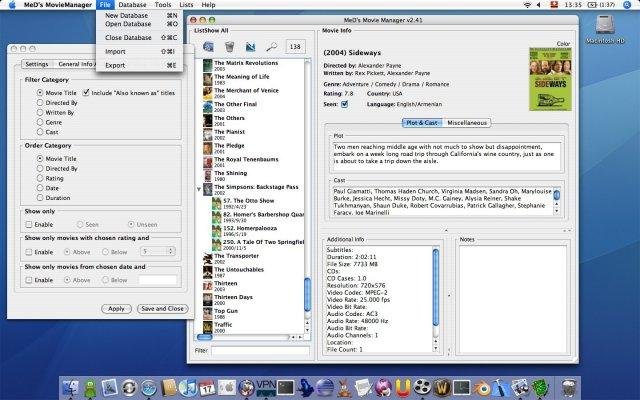
Task: Click the orange U dock icon
Action: pyautogui.click(x=402, y=388)
